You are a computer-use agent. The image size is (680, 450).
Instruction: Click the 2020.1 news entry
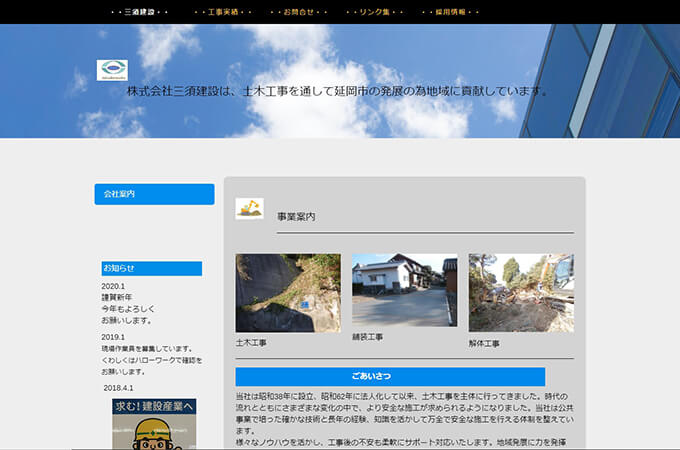click(x=113, y=286)
